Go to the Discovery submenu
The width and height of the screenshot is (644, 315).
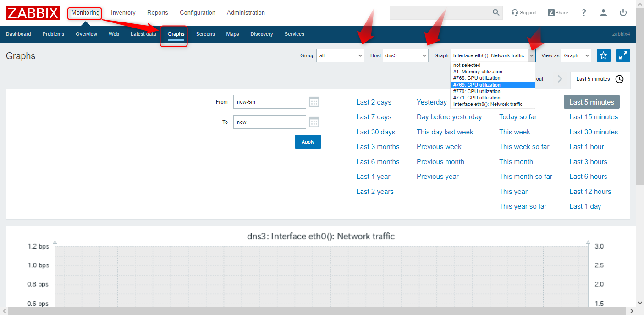[262, 34]
